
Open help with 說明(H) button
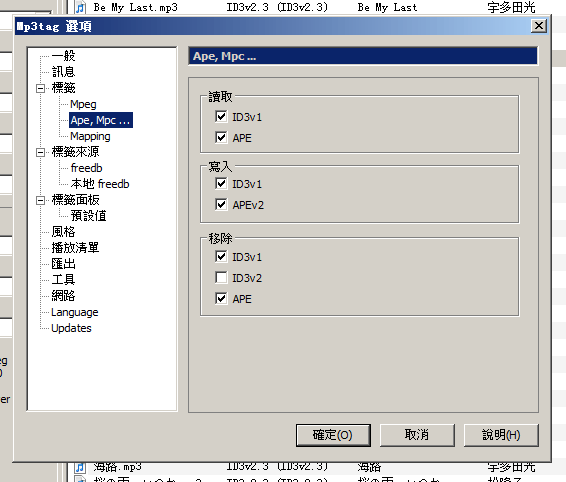[501, 435]
